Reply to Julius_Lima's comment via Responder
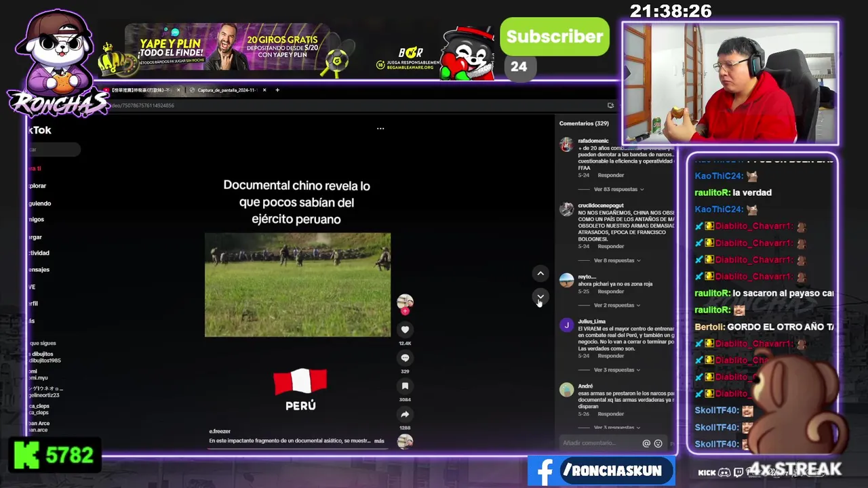 tap(611, 356)
